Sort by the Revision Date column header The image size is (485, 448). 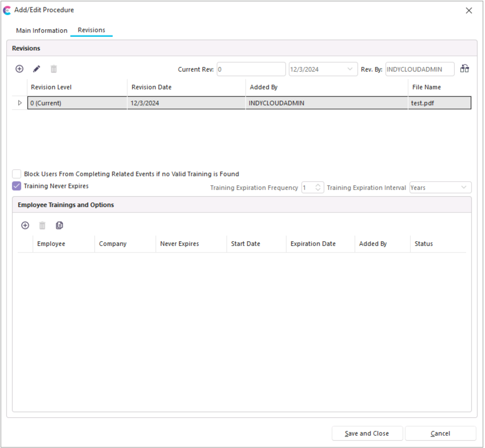click(152, 87)
